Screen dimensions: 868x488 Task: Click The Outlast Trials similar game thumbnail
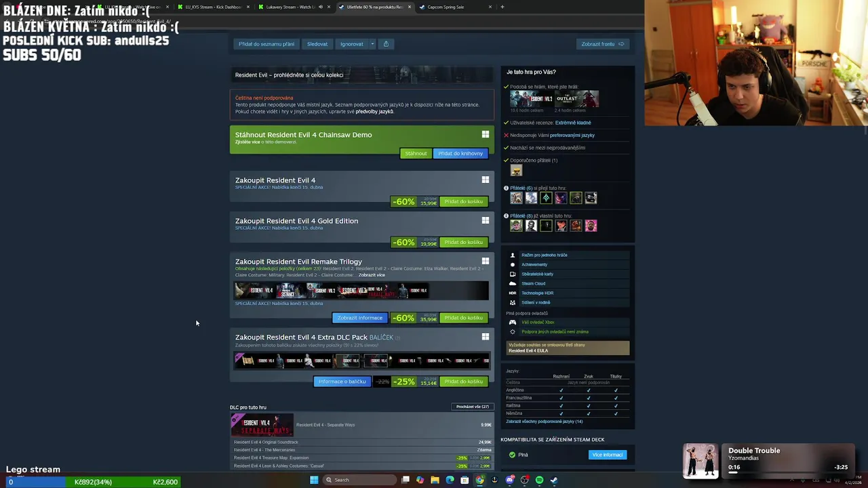click(577, 99)
